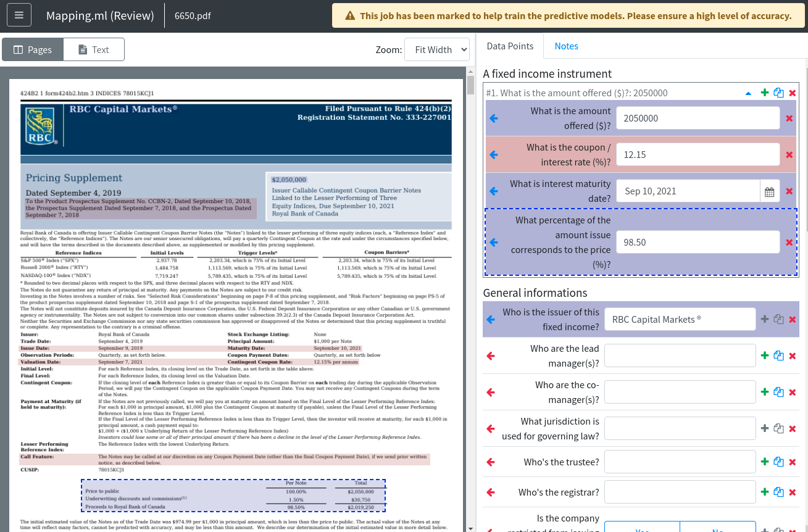Click the grey plus on the issuer row
The height and width of the screenshot is (532, 808).
pyautogui.click(x=765, y=319)
